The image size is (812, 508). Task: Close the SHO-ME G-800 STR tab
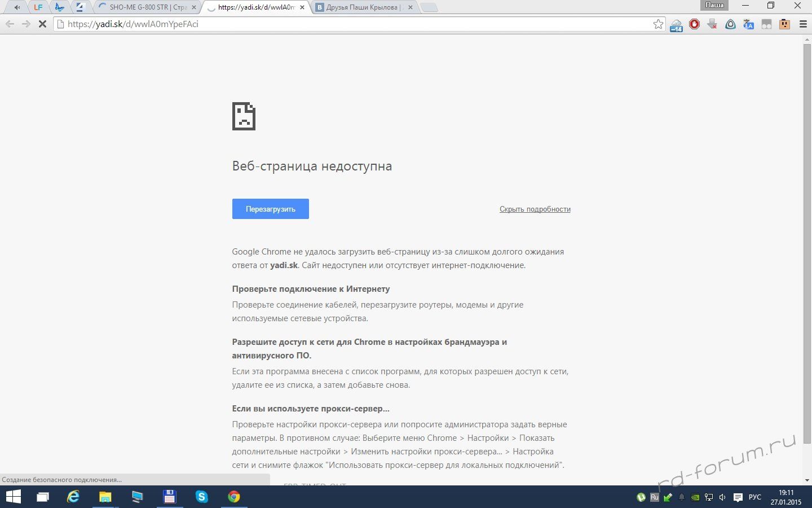[x=193, y=7]
